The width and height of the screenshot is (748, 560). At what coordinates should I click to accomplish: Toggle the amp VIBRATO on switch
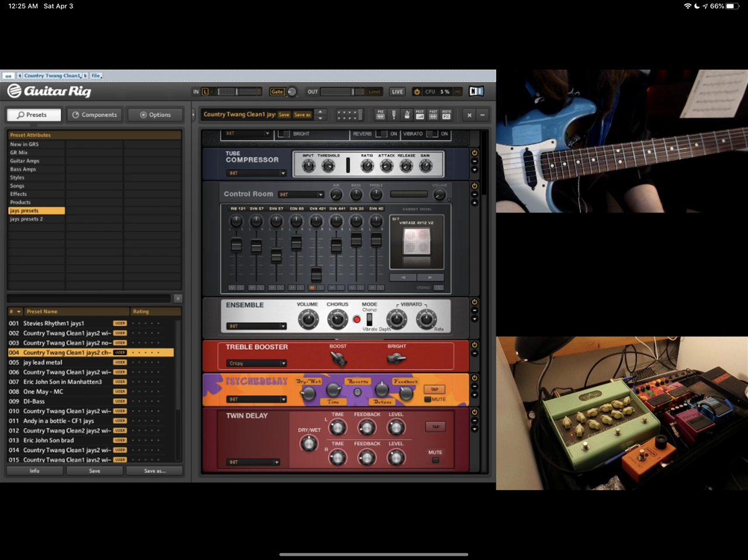[432, 134]
